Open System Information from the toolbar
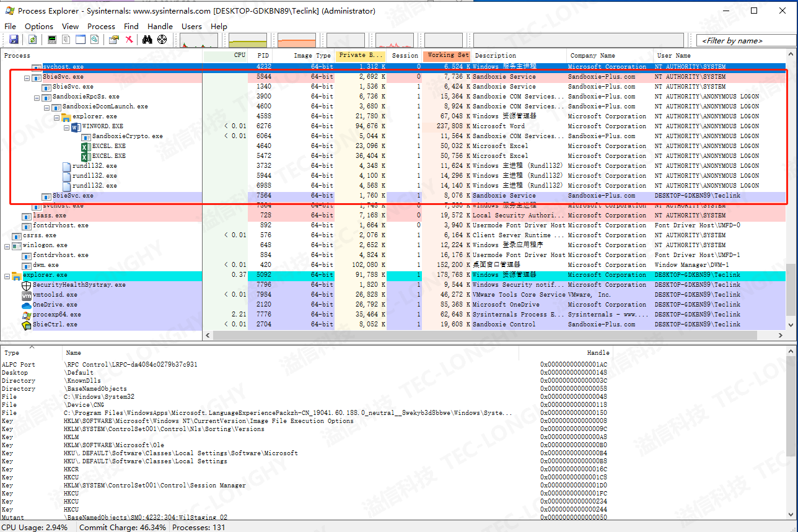The image size is (798, 532). [x=52, y=40]
